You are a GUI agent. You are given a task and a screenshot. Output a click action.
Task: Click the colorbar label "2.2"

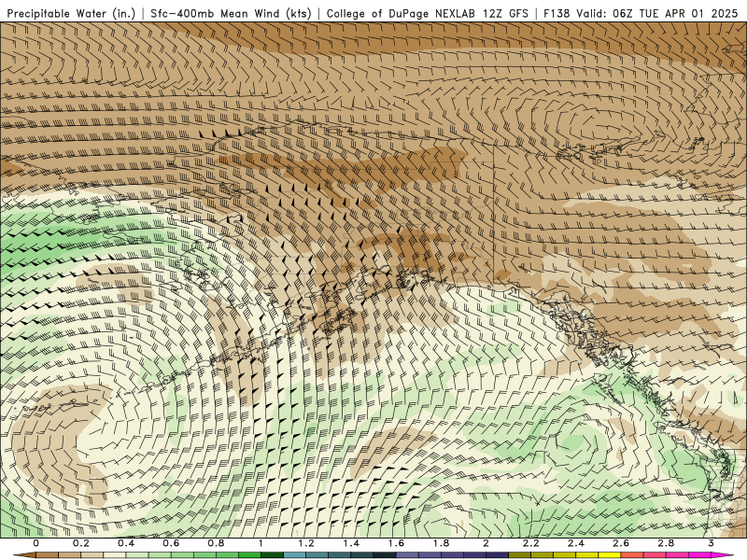pos(530,543)
